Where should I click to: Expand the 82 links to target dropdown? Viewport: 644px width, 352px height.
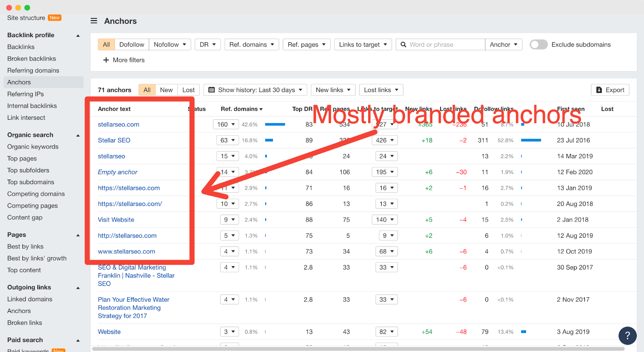click(386, 332)
